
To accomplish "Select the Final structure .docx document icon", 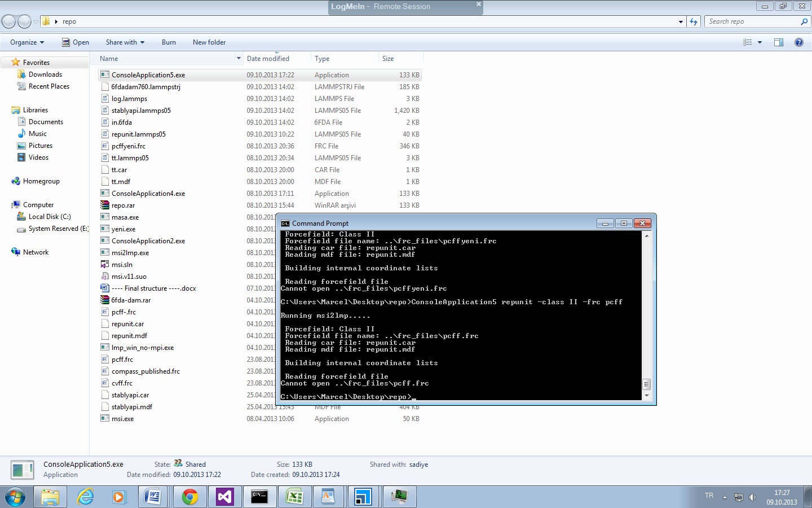I will [105, 288].
